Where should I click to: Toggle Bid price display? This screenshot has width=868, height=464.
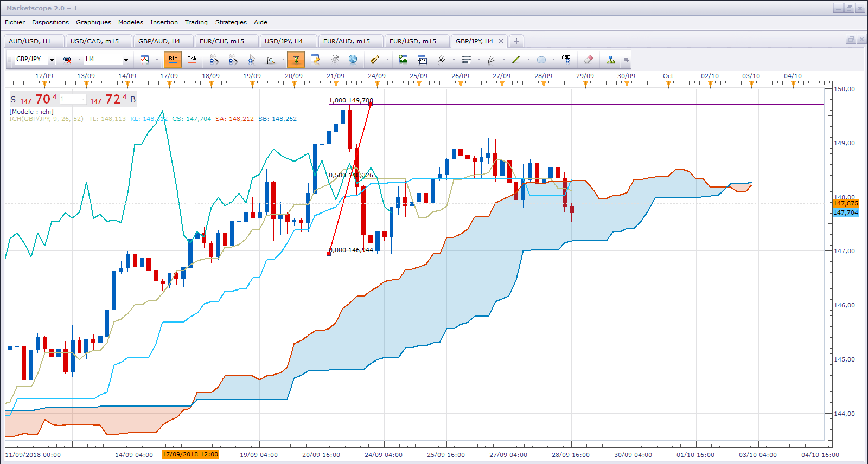[173, 59]
